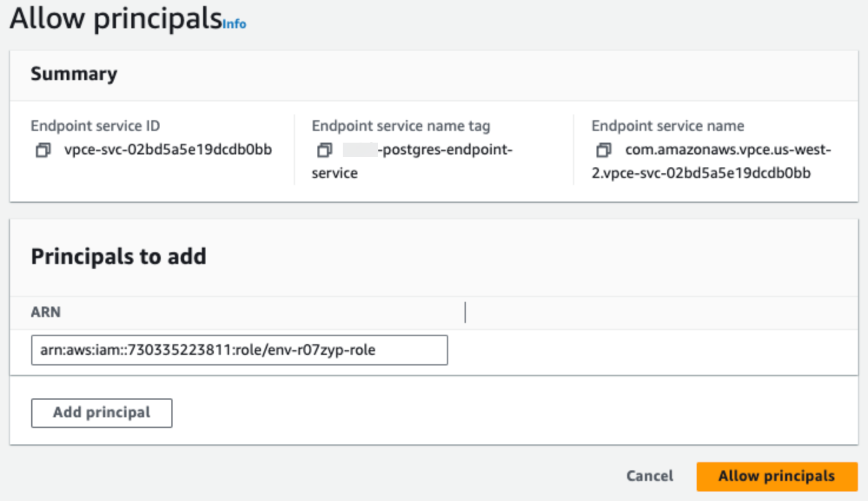868x501 pixels.
Task: Click the column divider next to ARN
Action: 465,312
